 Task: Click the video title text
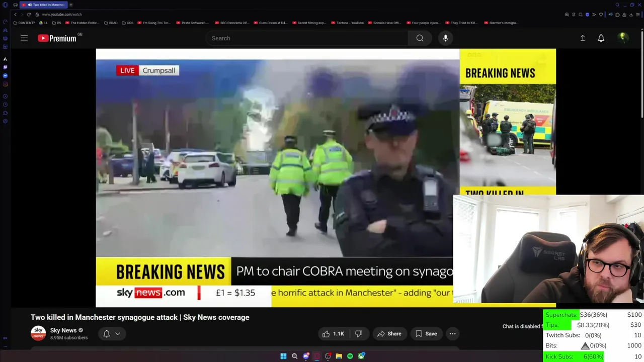click(x=140, y=317)
